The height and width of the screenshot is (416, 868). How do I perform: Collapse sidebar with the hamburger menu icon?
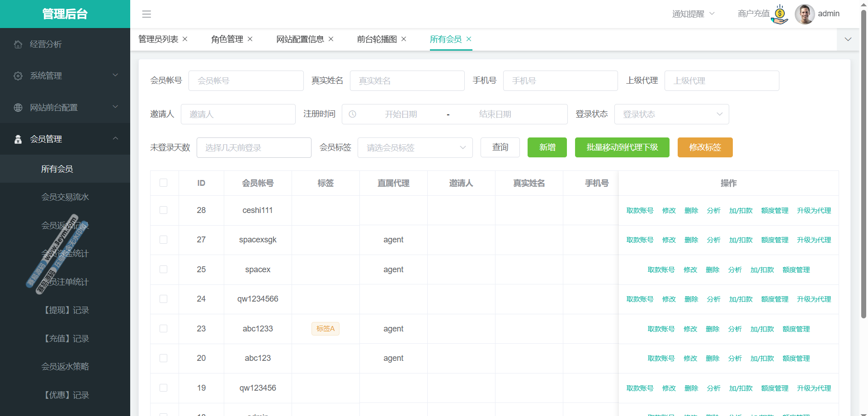coord(146,14)
